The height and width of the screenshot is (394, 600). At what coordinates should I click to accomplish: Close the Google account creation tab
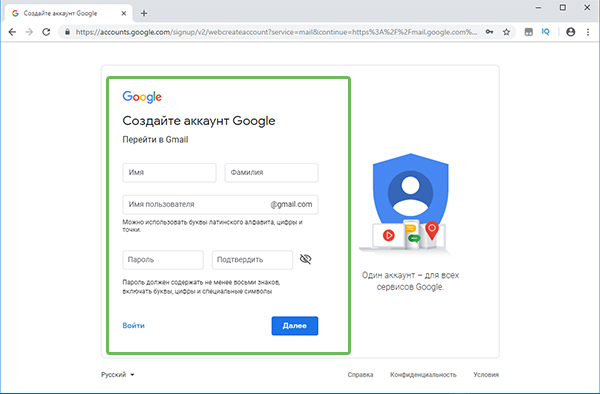(124, 13)
